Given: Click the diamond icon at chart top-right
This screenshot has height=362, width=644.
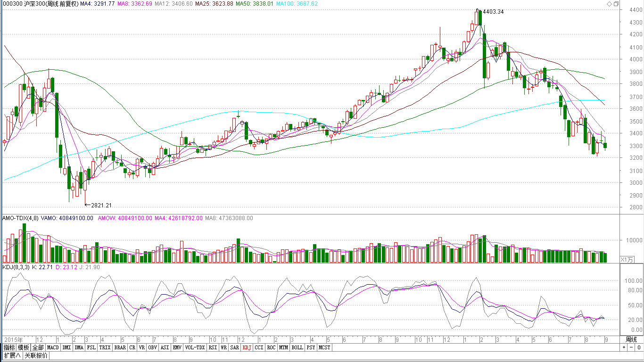Looking at the screenshot, I should (x=609, y=4).
